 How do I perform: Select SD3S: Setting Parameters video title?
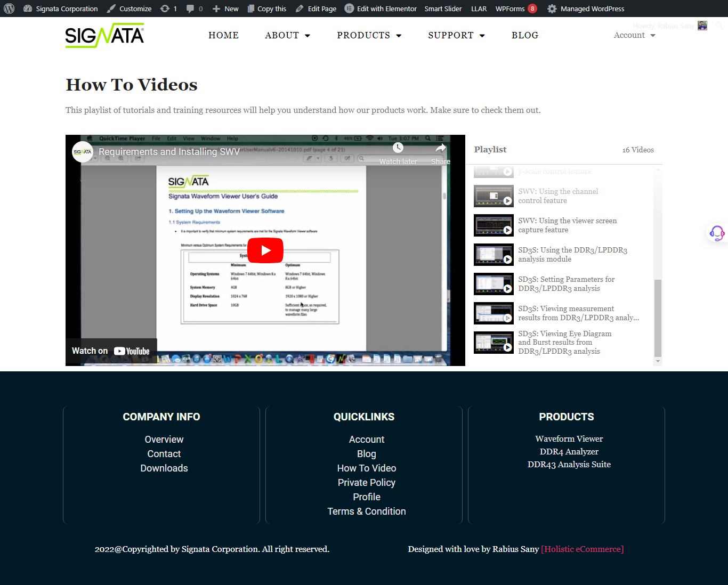pos(566,284)
